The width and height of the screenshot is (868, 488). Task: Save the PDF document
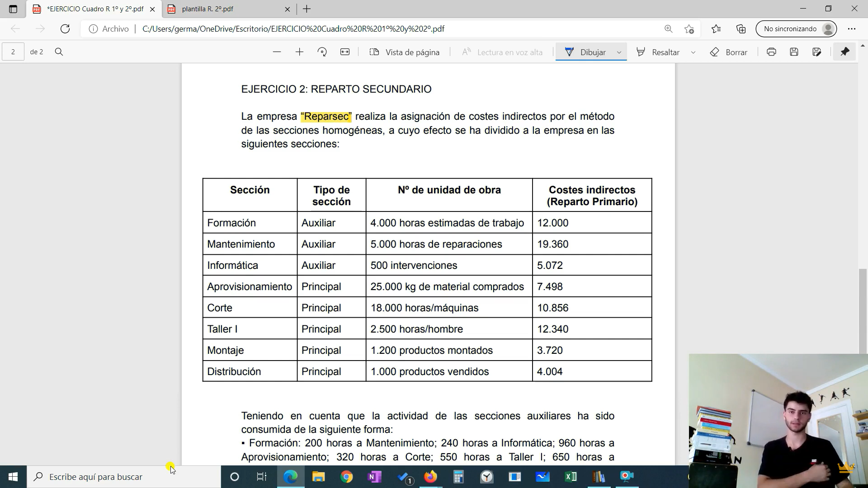pyautogui.click(x=794, y=52)
